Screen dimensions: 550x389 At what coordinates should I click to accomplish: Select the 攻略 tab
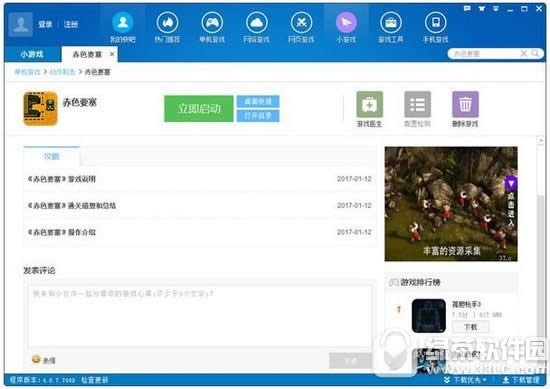(52, 156)
